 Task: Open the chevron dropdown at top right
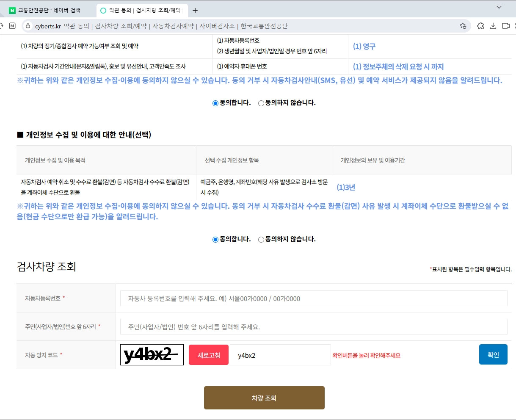click(x=498, y=8)
